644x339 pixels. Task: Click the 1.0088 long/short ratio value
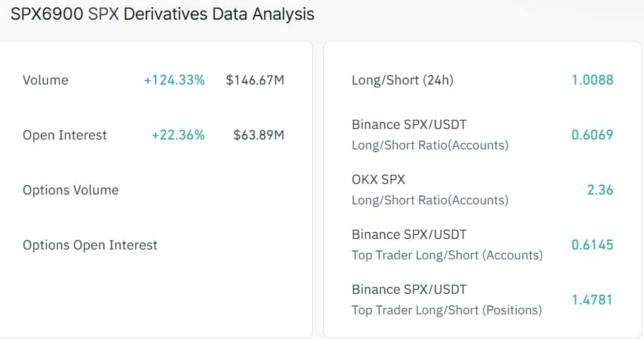[x=592, y=80]
